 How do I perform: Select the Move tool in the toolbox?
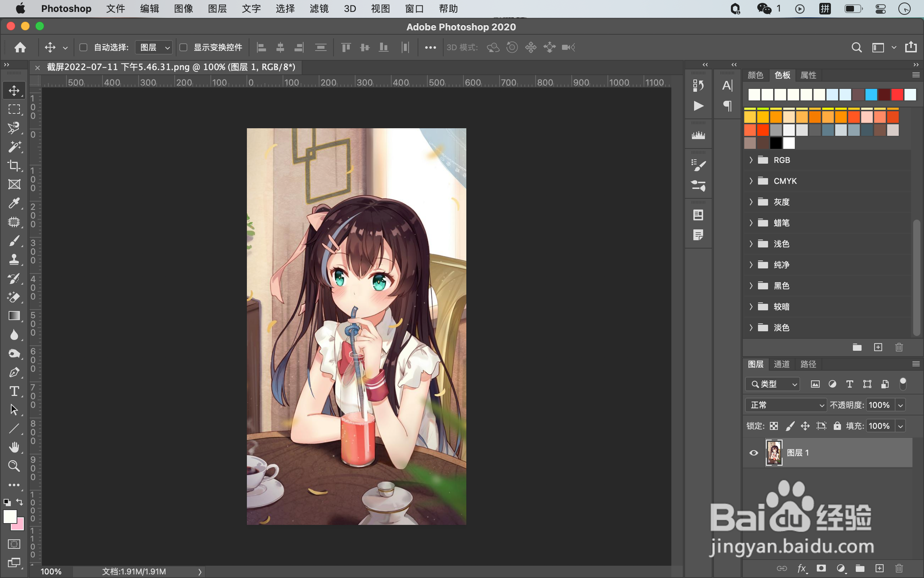(x=14, y=91)
